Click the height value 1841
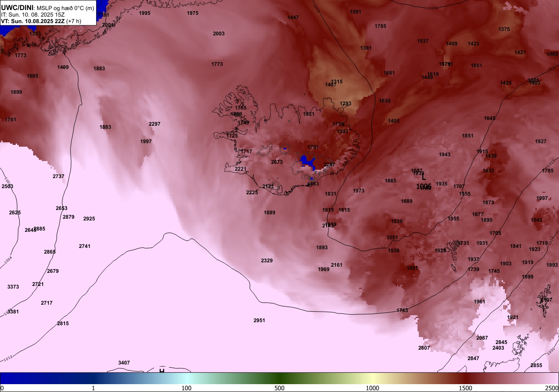This screenshot has width=559, height=392. [516, 246]
